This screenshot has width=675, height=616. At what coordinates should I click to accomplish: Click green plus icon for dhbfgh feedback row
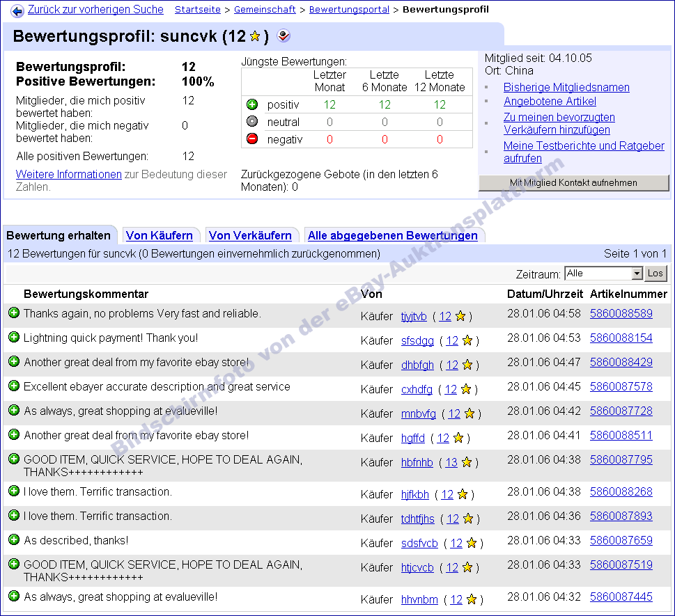click(x=14, y=361)
